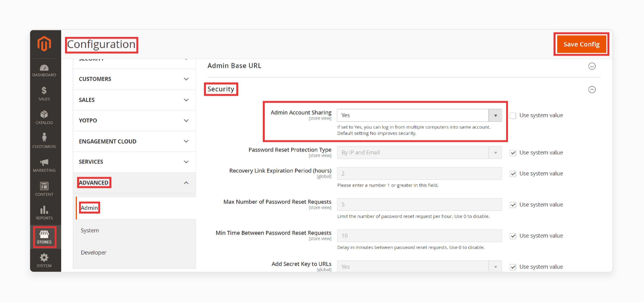Collapse the ADVANCED config tab
The width and height of the screenshot is (644, 302).
(134, 183)
